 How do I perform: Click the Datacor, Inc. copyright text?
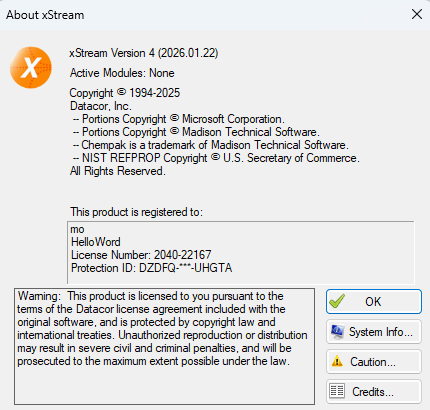(x=101, y=106)
